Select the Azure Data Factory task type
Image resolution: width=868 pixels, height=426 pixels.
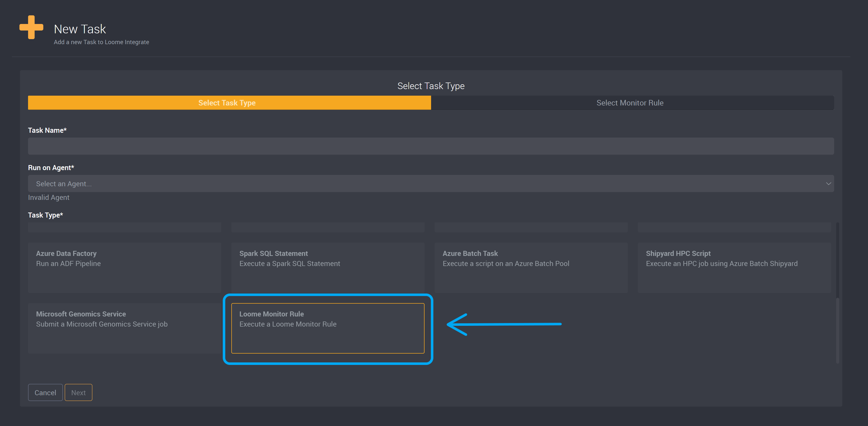click(x=124, y=268)
